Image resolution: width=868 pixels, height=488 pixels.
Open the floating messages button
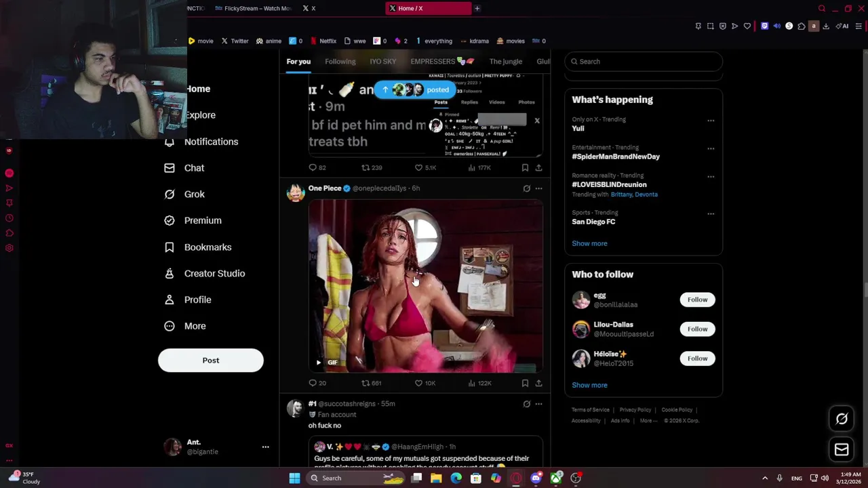click(842, 450)
